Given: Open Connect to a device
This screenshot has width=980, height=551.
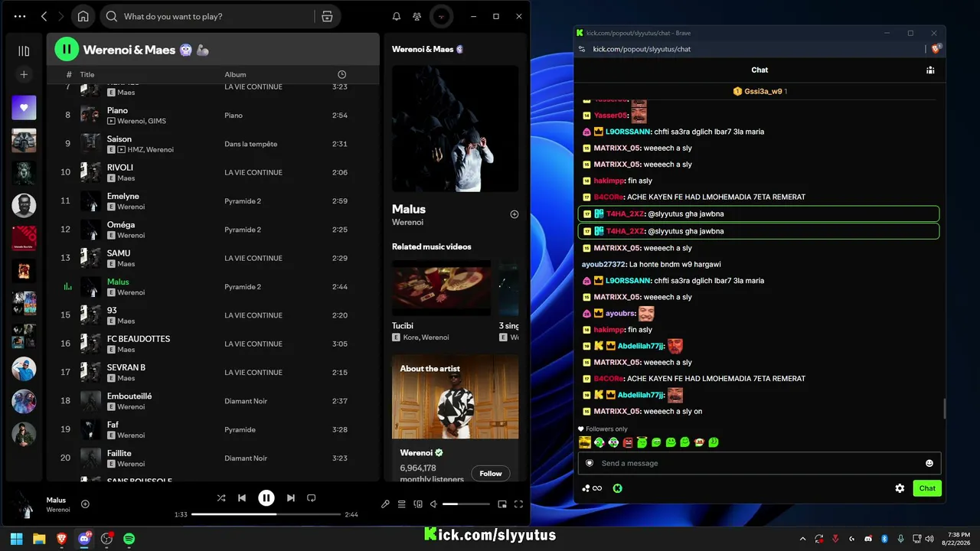Looking at the screenshot, I should coord(418,504).
